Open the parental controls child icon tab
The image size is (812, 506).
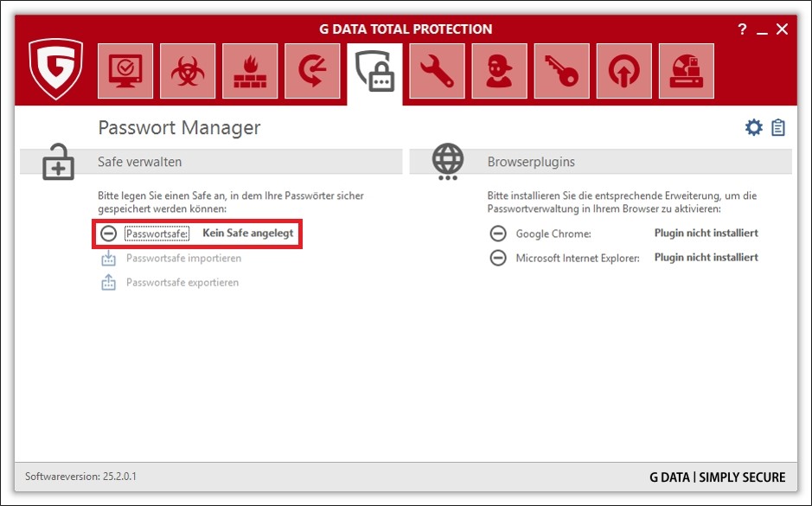(x=499, y=71)
